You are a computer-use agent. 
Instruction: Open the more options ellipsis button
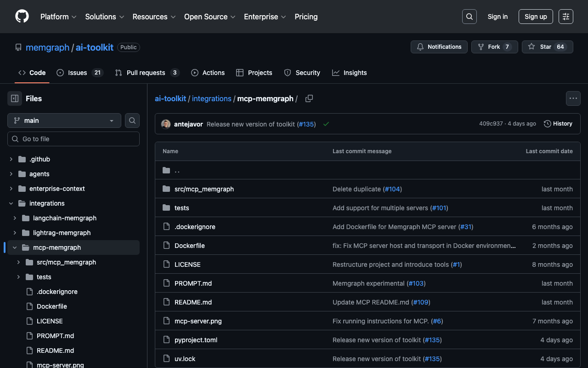point(573,98)
